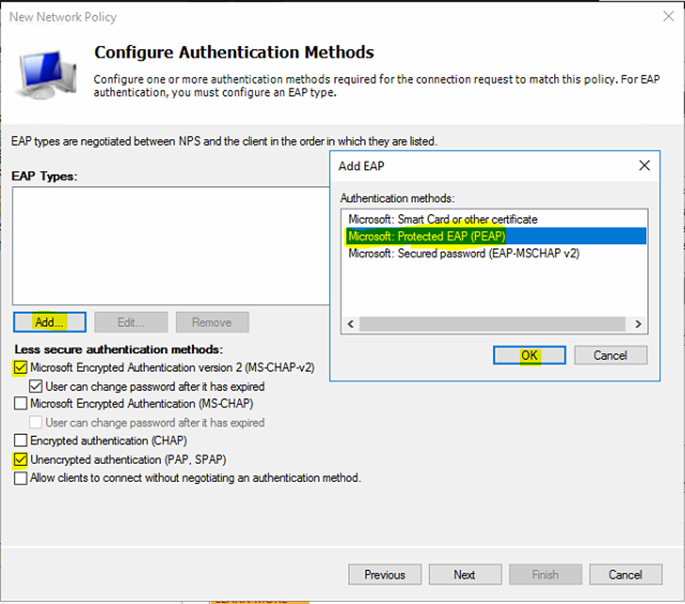
Task: Enable Microsoft Encrypted Authentication (MS-CHAP)
Action: coord(21,404)
